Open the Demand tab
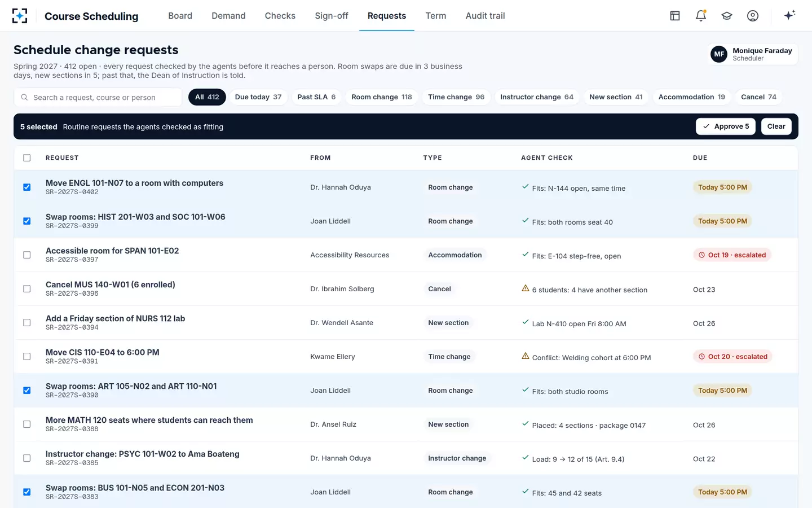 (x=228, y=16)
